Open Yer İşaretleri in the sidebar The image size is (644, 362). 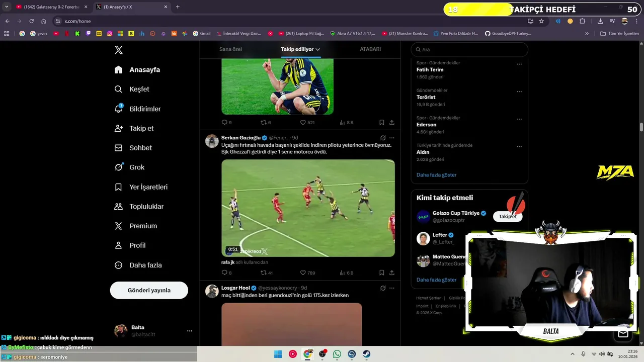click(141, 187)
